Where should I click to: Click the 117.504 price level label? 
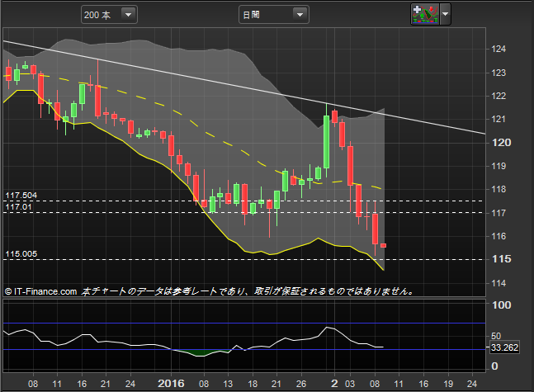[x=21, y=195]
